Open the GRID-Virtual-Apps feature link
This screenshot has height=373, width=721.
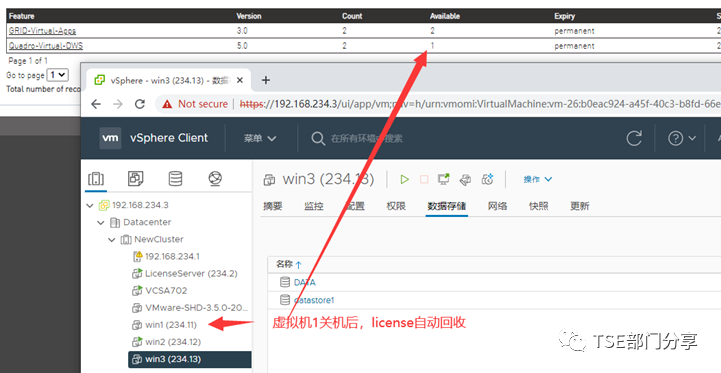(42, 31)
